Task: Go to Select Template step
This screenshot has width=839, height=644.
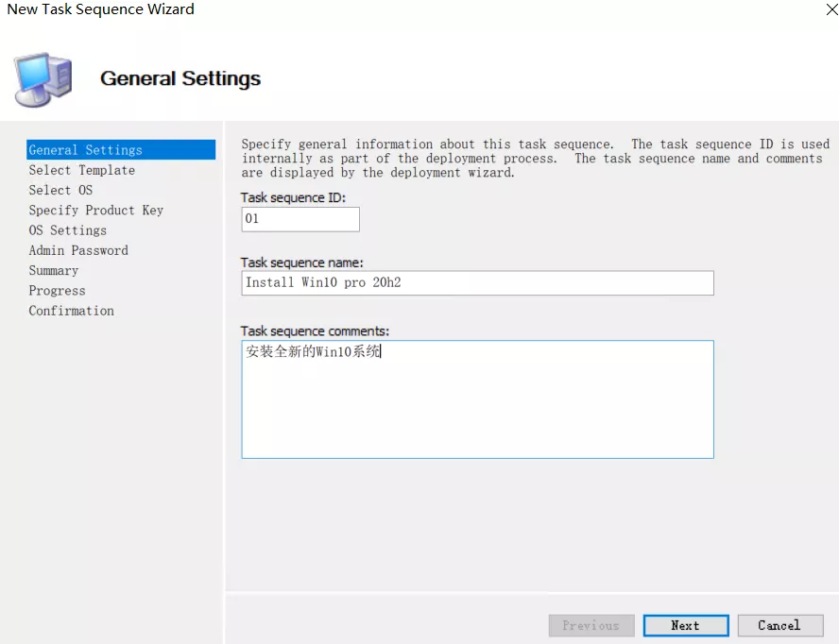Action: [x=81, y=170]
